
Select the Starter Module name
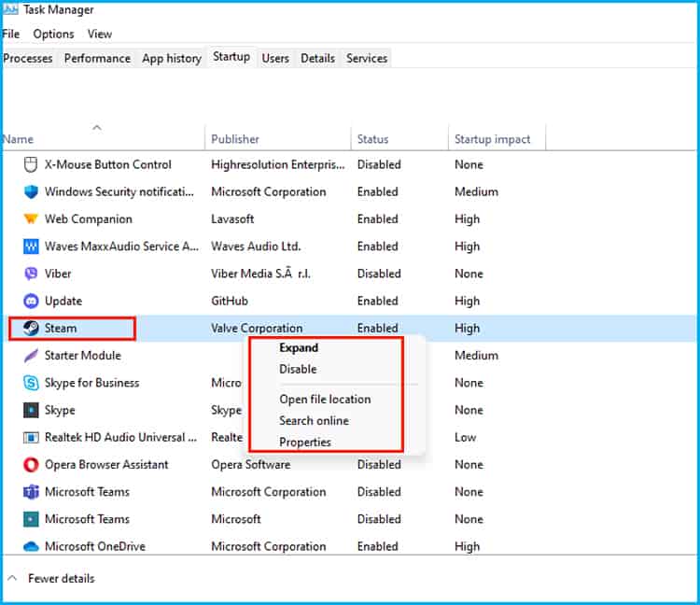tap(82, 356)
